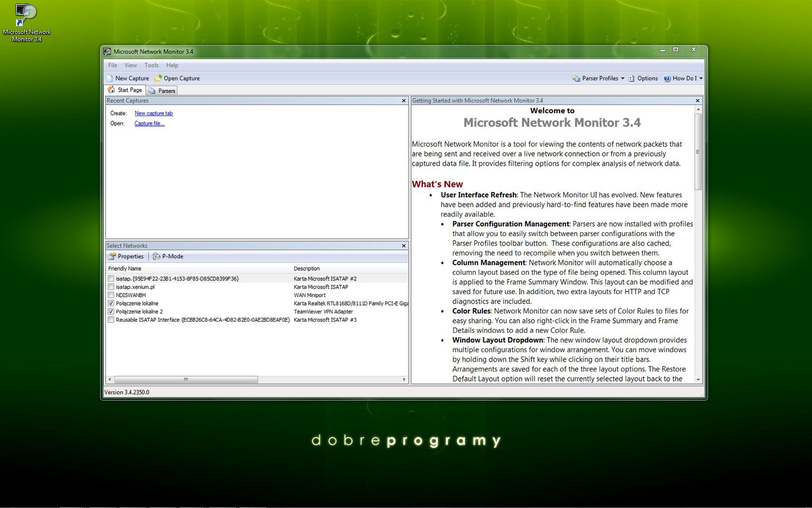
Task: Select the Karta Realtek RTL8168D description
Action: click(x=351, y=303)
